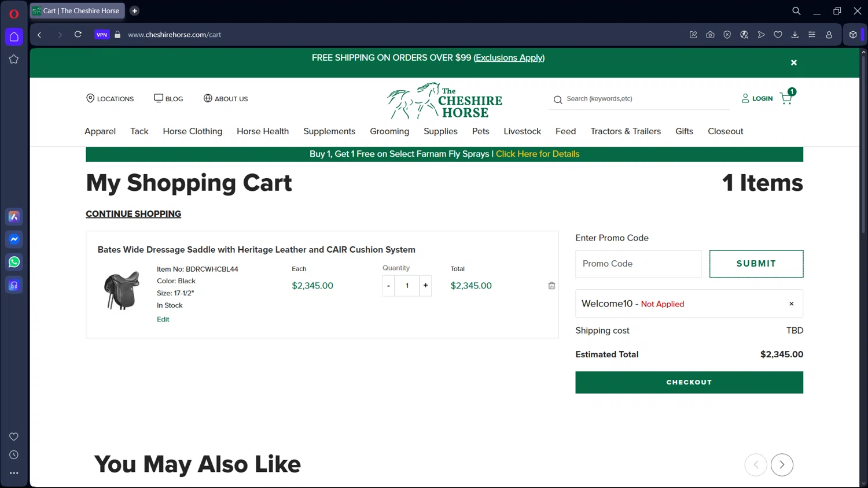This screenshot has height=488, width=868.
Task: Dismiss the free shipping banner
Action: [x=794, y=62]
